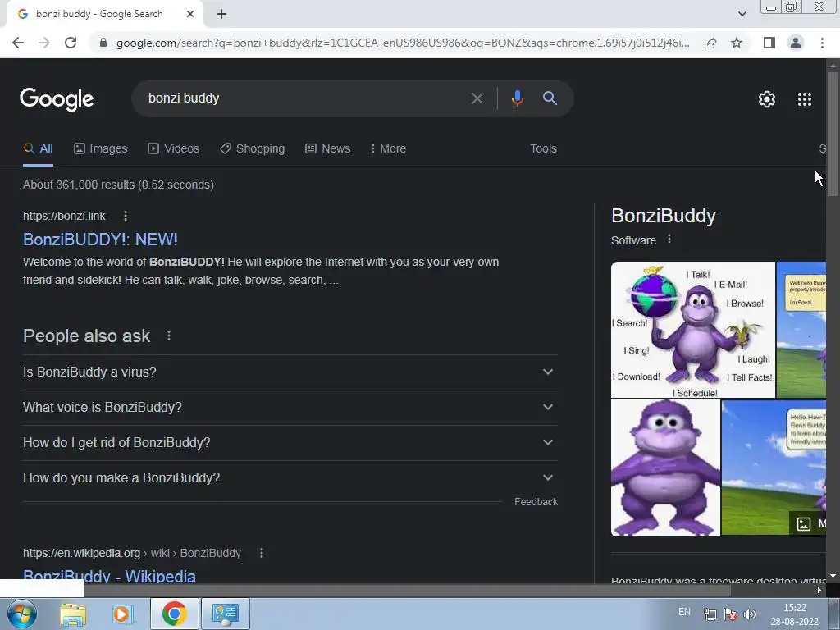Open the volume speaker tray icon
Screen dimensions: 840x630
click(750, 614)
